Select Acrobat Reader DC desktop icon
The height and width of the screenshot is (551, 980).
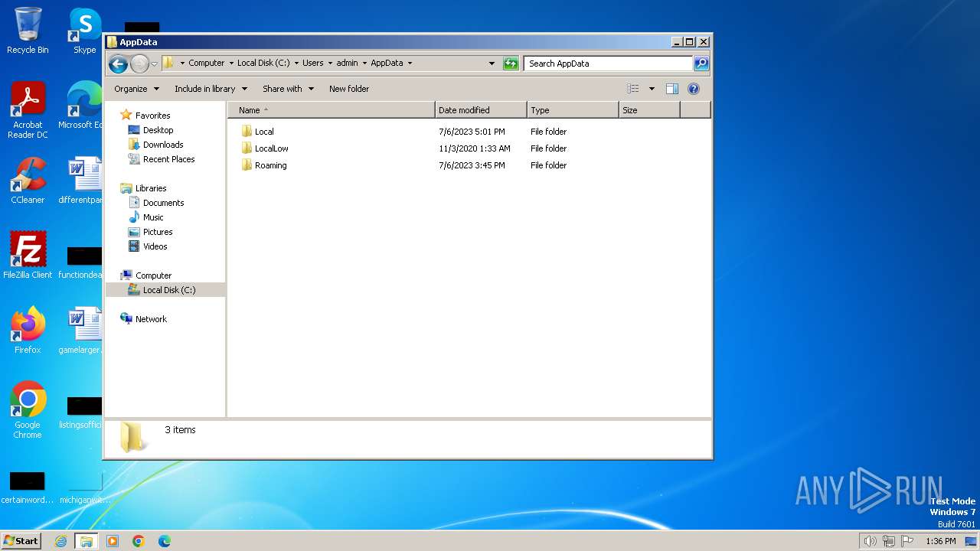tap(28, 111)
